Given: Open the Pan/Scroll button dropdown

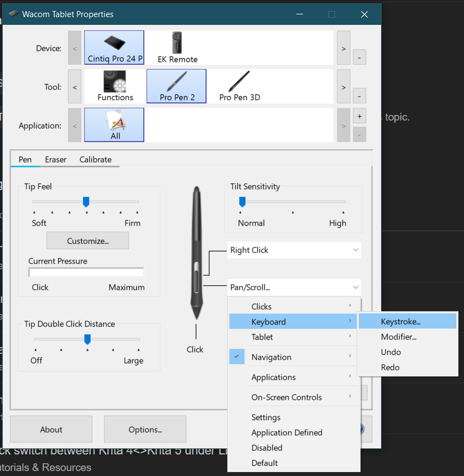Looking at the screenshot, I should coord(294,287).
